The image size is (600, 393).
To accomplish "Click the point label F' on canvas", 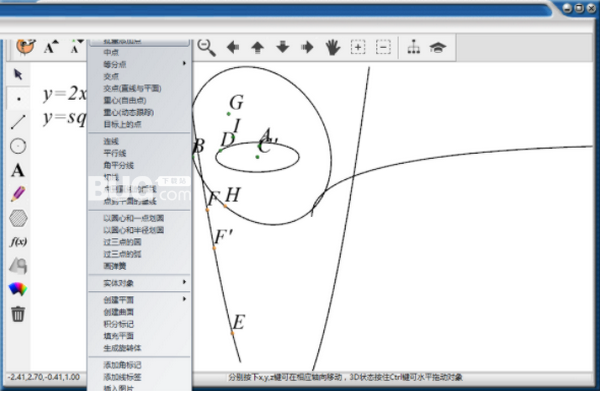I will pos(223,236).
